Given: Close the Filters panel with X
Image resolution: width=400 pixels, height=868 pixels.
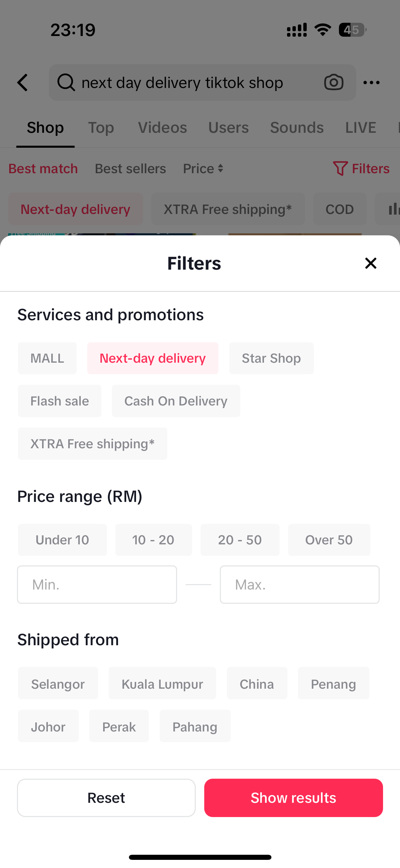Looking at the screenshot, I should pyautogui.click(x=370, y=263).
